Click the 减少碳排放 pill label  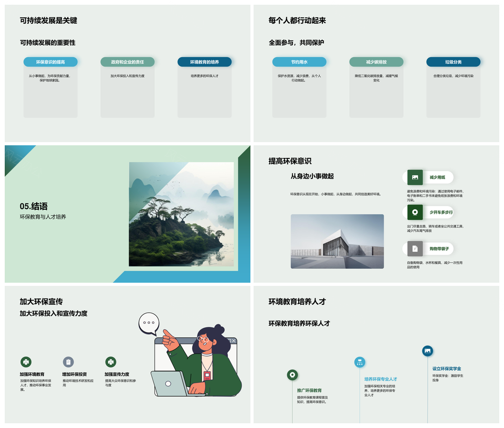tap(376, 62)
